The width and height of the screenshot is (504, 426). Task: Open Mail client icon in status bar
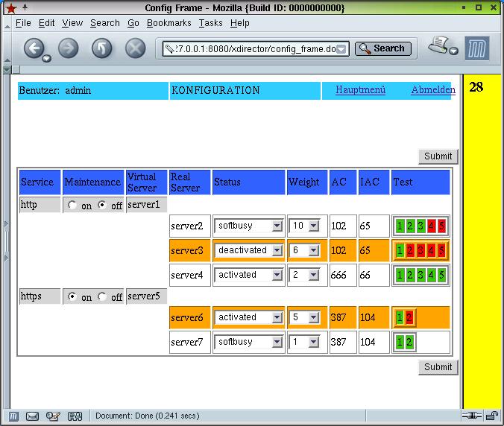coord(32,416)
